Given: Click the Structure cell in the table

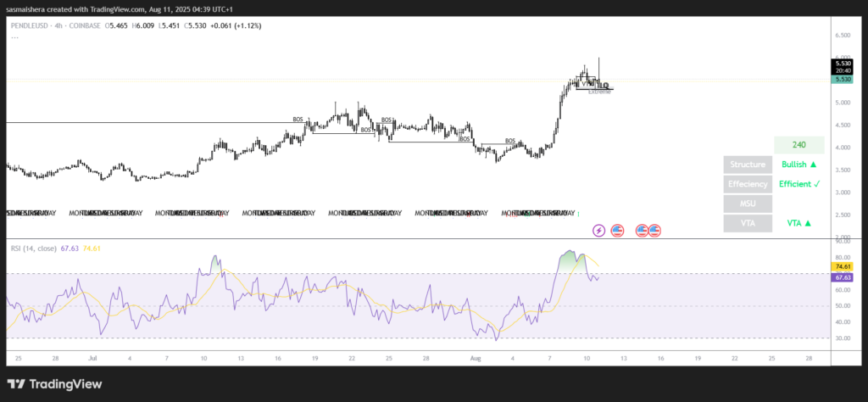Looking at the screenshot, I should tap(748, 165).
